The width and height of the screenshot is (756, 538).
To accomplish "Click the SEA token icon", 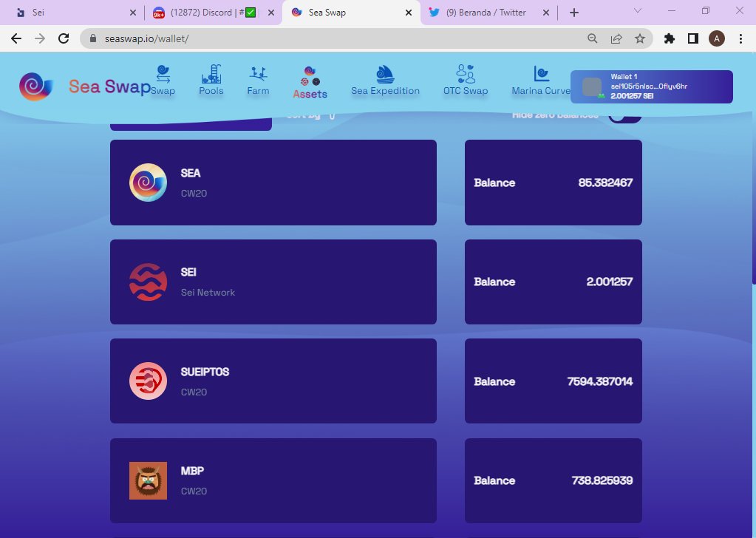I will click(x=148, y=183).
